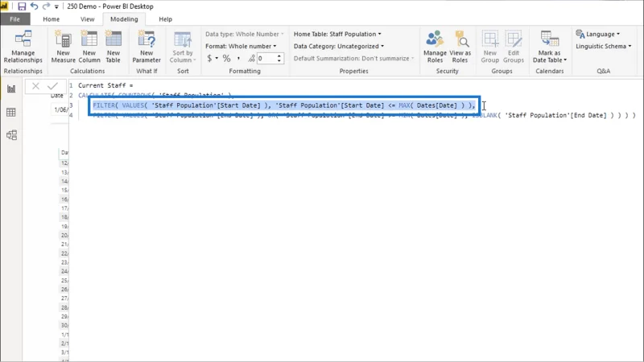
Task: Increase decimal places with up stepper
Action: 279,56
